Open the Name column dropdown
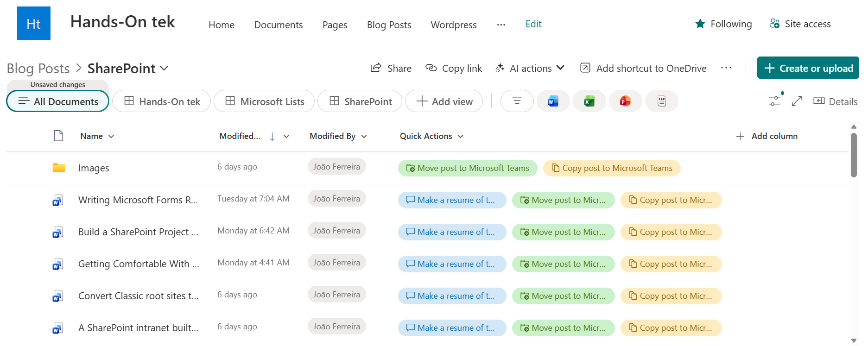The width and height of the screenshot is (868, 346). coord(111,136)
